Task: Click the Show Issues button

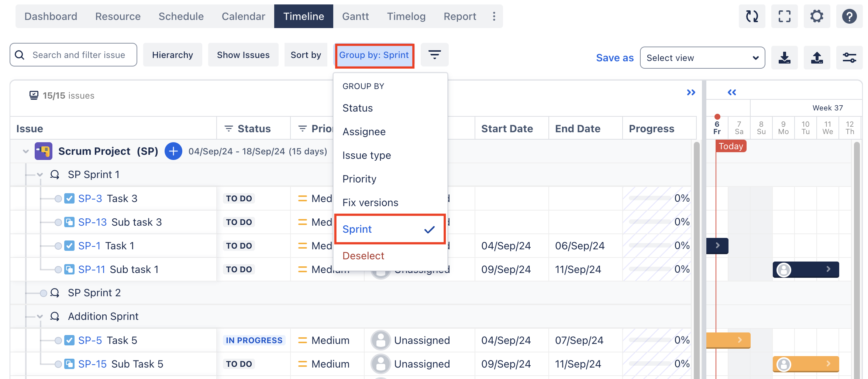Action: point(243,55)
